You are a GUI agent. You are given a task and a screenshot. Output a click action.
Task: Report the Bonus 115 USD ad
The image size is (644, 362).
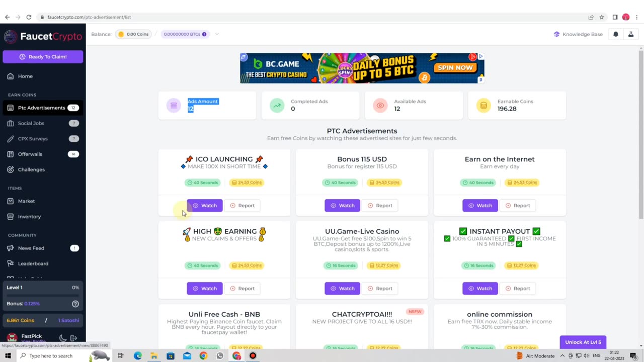(379, 206)
